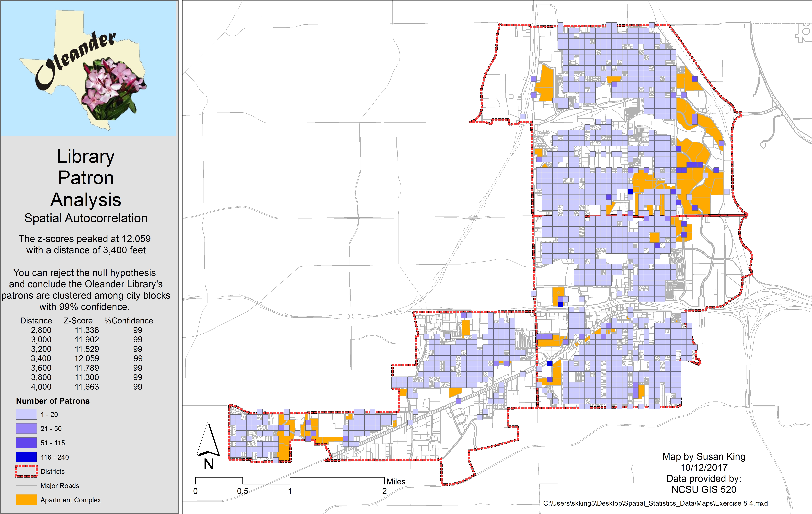Click the Z-Score column header
Viewport: 812px width, 514px height.
point(78,320)
